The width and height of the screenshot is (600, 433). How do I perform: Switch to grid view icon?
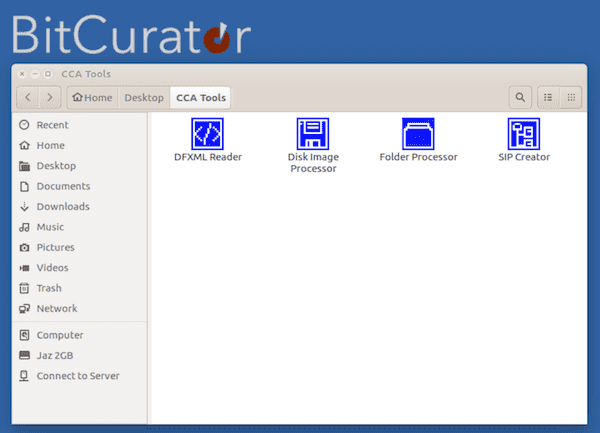pos(571,97)
